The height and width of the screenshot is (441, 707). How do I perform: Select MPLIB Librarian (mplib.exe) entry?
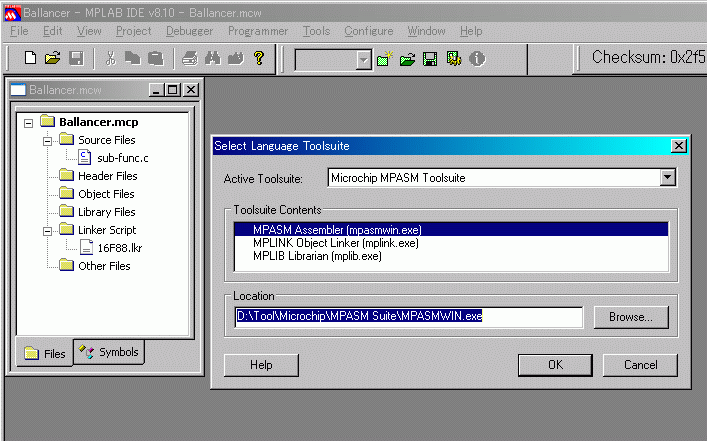click(451, 256)
